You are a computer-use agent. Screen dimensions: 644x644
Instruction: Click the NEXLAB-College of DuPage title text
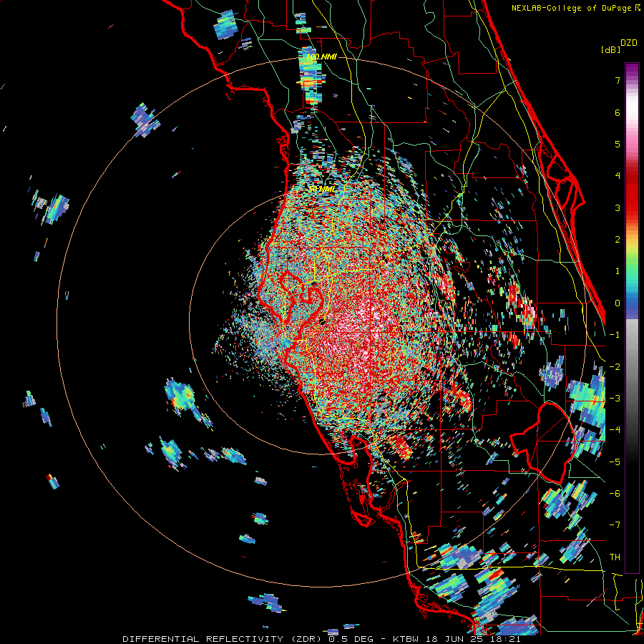click(571, 8)
